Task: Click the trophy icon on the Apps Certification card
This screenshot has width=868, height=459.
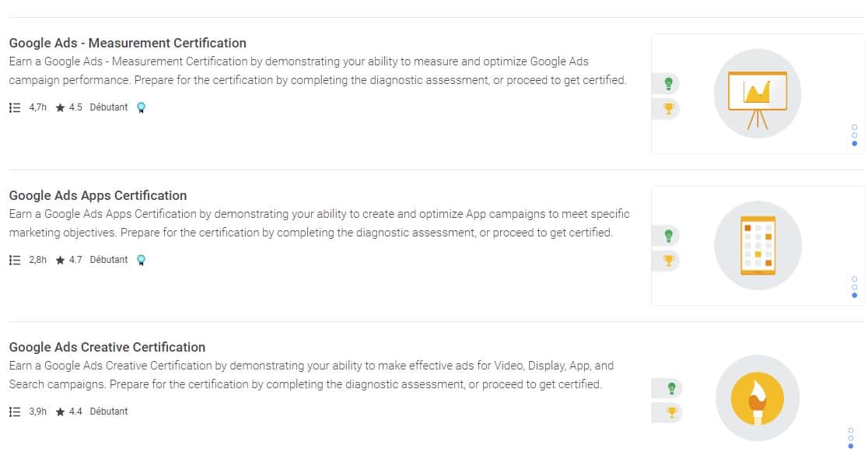Action: [668, 261]
